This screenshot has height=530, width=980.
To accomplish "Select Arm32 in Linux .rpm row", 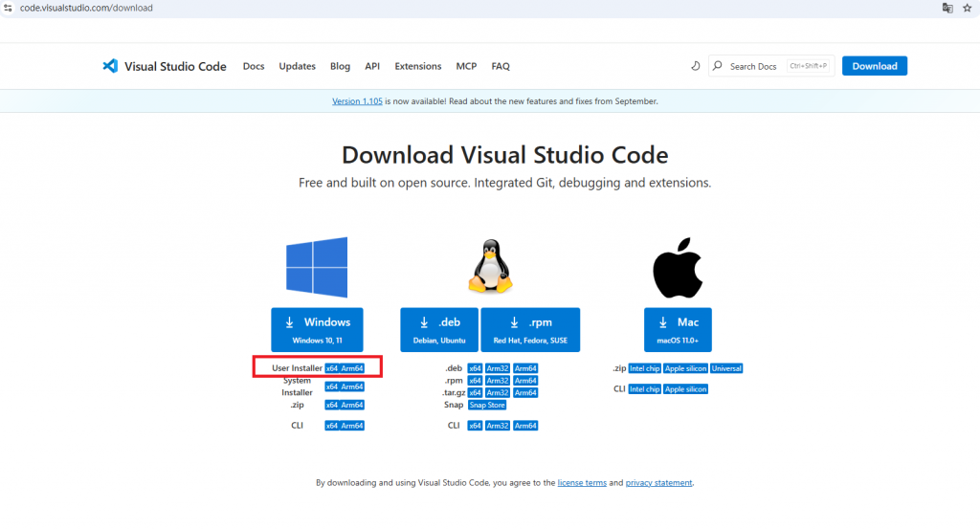I will 498,381.
